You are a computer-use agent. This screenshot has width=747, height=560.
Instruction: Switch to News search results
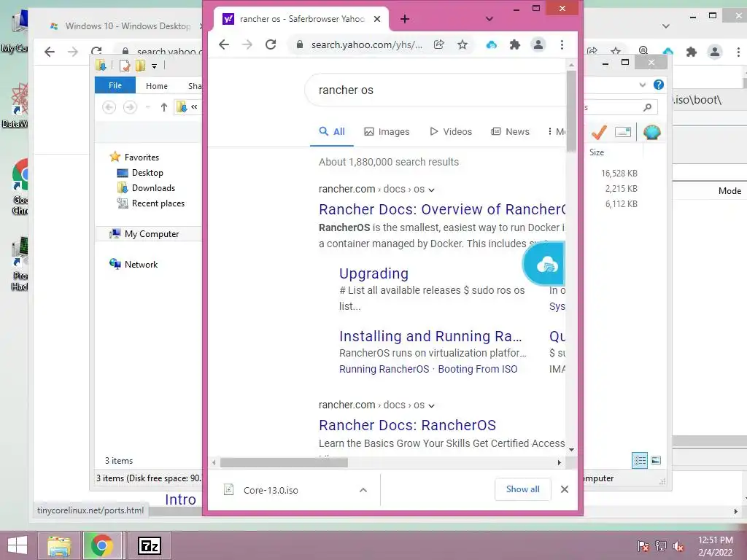[510, 131]
